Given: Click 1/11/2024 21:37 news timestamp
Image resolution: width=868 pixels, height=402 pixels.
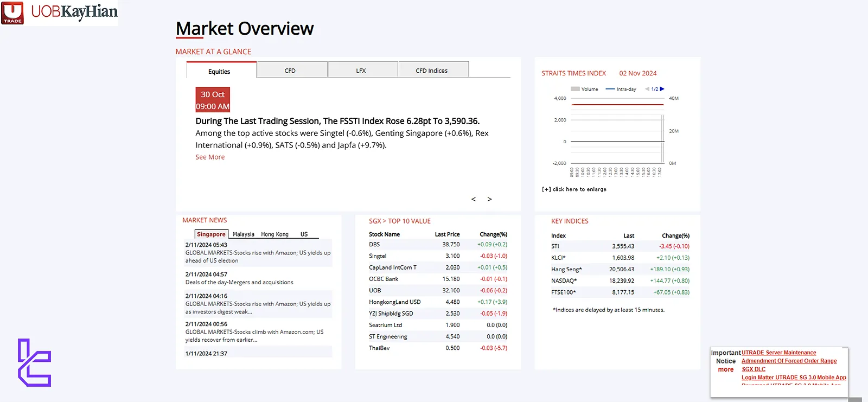Looking at the screenshot, I should [206, 353].
